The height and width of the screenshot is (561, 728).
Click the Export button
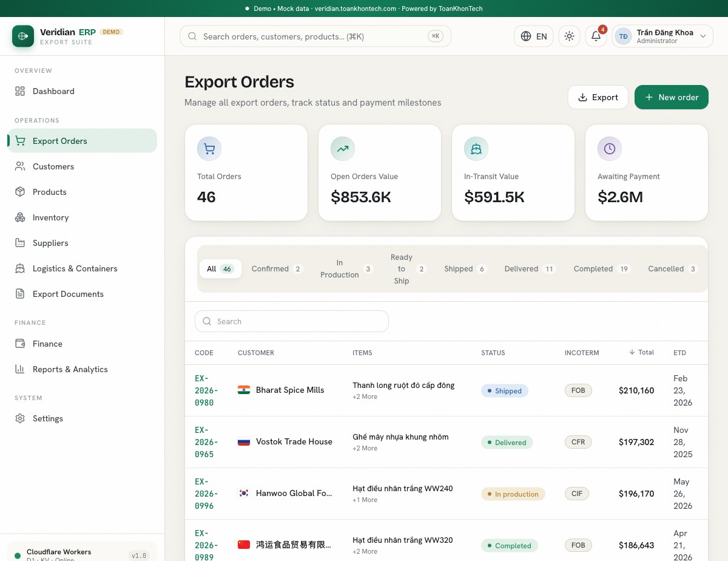click(598, 97)
